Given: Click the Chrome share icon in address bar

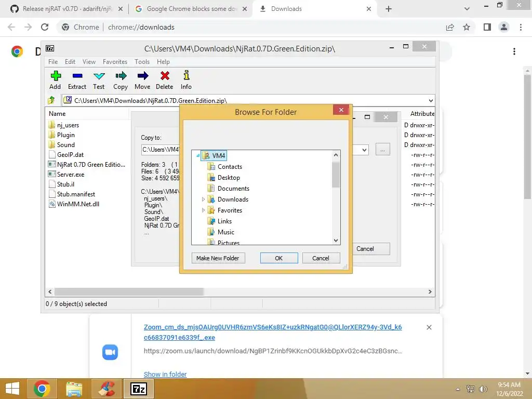Looking at the screenshot, I should (450, 27).
